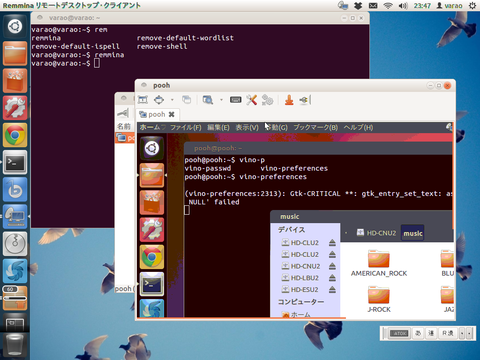Open AMERICAN_ROCK folder
The height and width of the screenshot is (360, 480).
pyautogui.click(x=379, y=264)
